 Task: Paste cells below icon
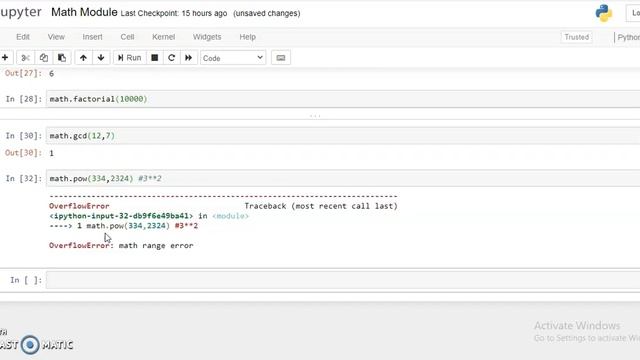pyautogui.click(x=62, y=58)
